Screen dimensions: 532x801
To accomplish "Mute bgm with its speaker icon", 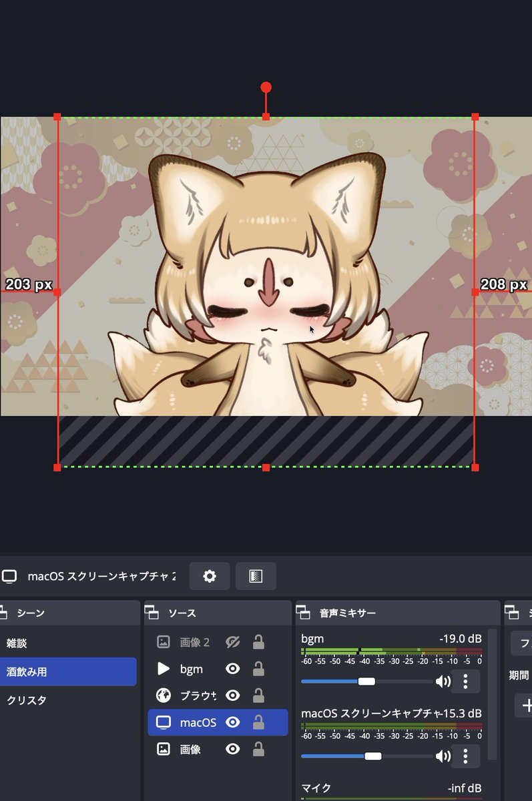I will coord(443,682).
